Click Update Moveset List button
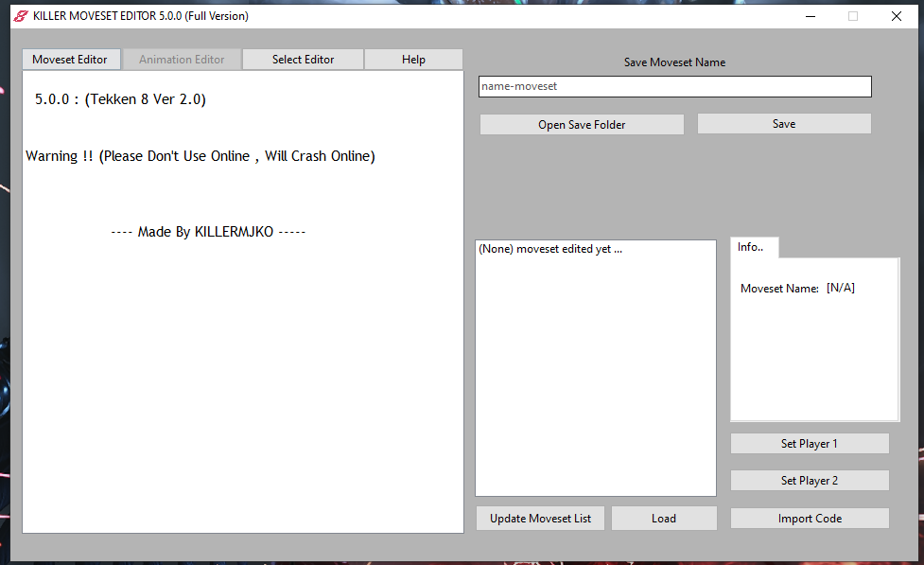 (x=540, y=519)
